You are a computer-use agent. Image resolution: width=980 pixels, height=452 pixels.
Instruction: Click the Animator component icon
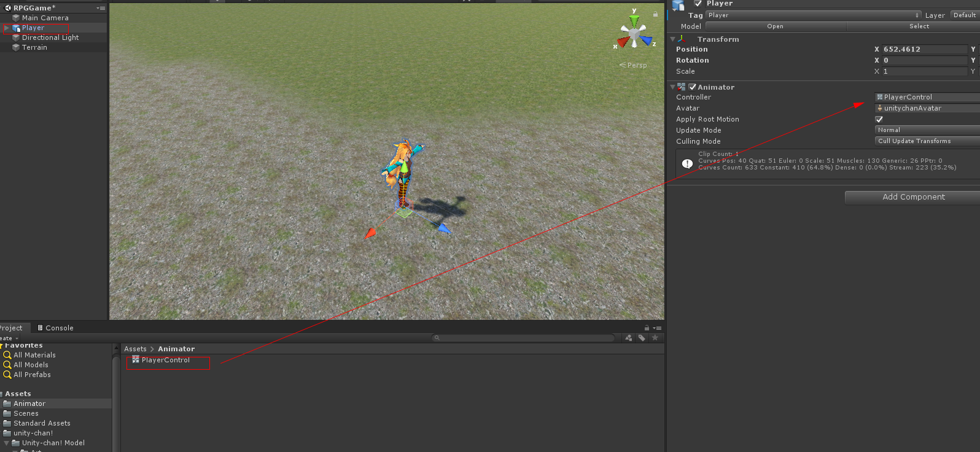coord(682,87)
